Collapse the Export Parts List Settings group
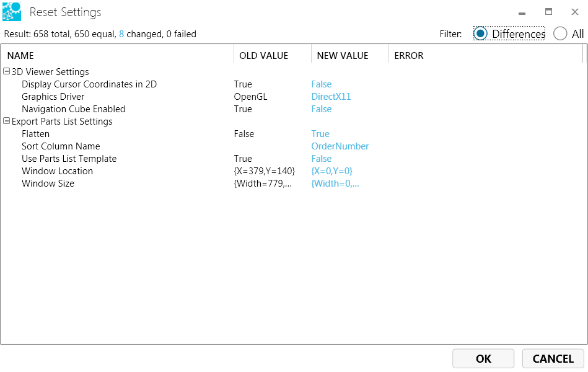588x372 pixels. (7, 122)
